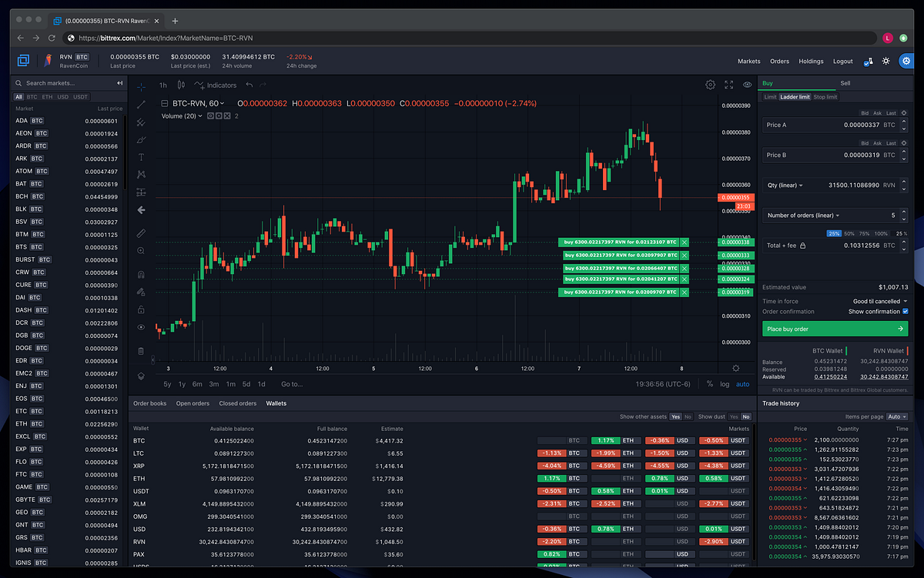Switch to light theme with sun icon
Image resolution: width=924 pixels, height=578 pixels.
(x=886, y=61)
